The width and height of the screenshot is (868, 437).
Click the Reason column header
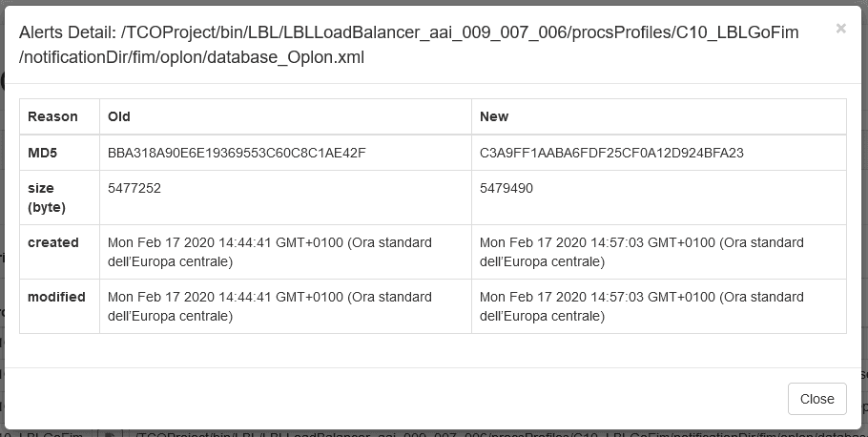[x=52, y=116]
